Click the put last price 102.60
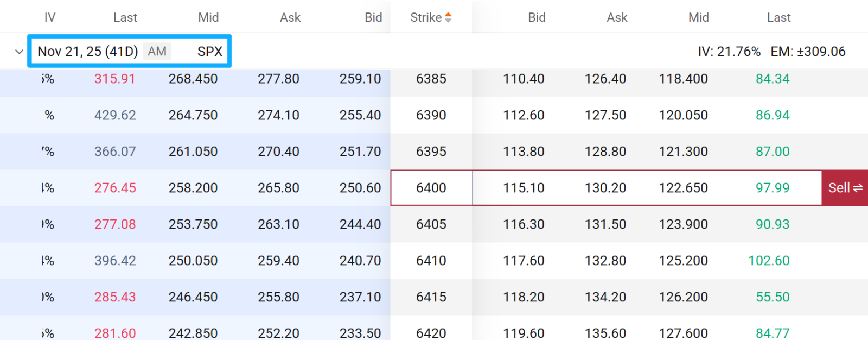 pyautogui.click(x=769, y=261)
